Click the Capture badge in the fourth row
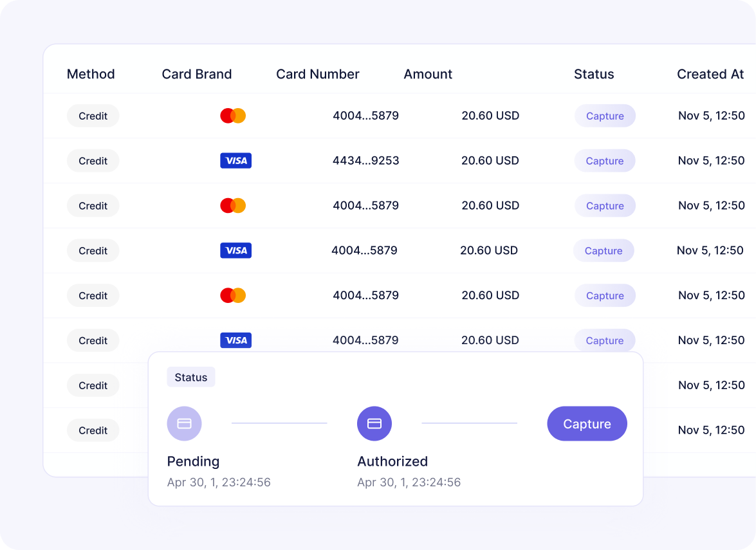Viewport: 756px width, 550px height. (604, 250)
